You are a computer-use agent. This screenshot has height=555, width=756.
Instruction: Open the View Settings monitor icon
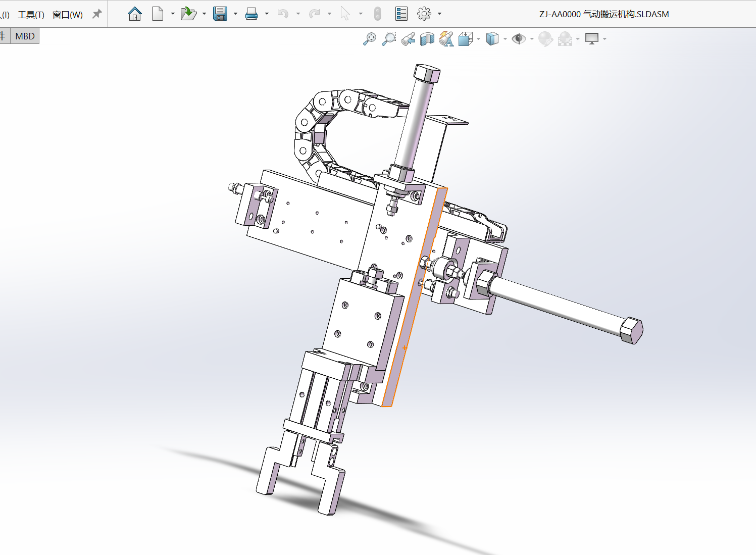coord(591,39)
